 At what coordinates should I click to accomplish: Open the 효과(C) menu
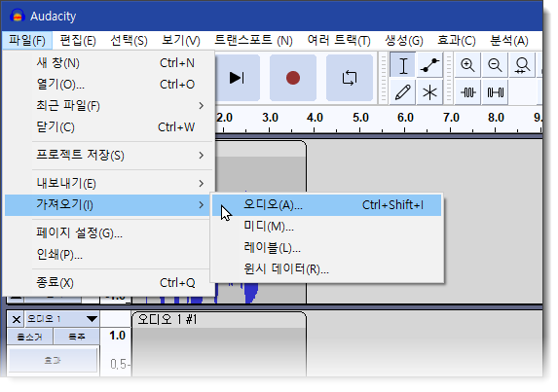pos(456,41)
